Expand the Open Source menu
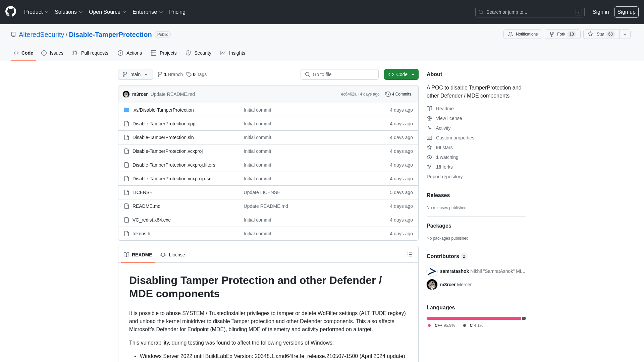Viewport: 644px width, 362px height. point(107,12)
